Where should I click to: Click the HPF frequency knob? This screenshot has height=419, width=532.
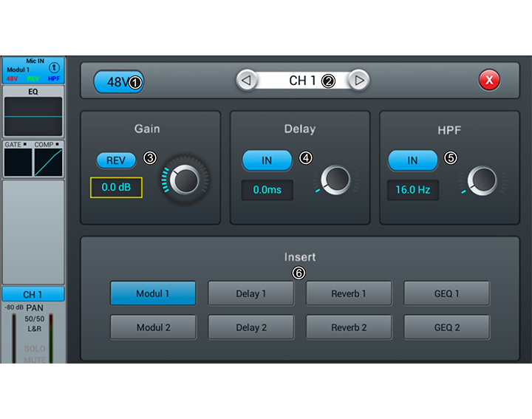pyautogui.click(x=482, y=179)
